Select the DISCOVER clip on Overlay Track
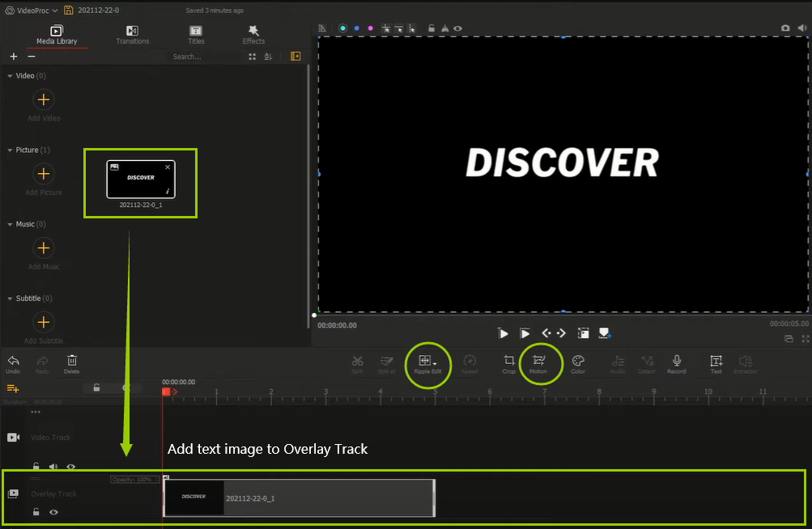Screen dimensions: 812x529 pyautogui.click(x=298, y=497)
